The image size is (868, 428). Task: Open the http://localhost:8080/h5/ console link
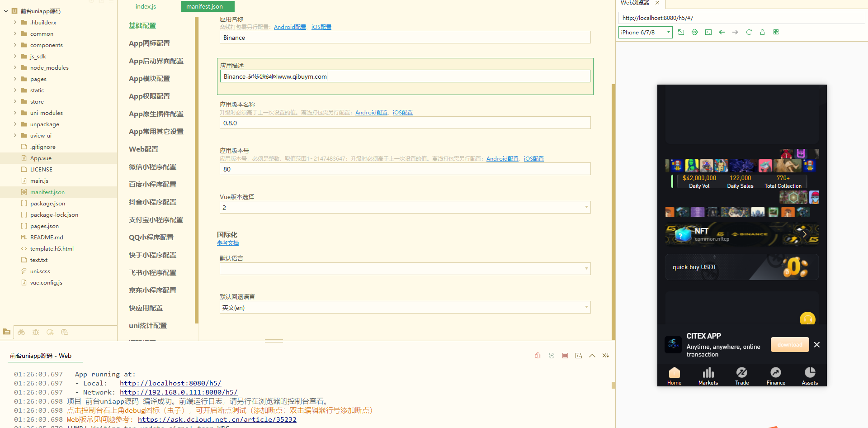click(x=170, y=383)
